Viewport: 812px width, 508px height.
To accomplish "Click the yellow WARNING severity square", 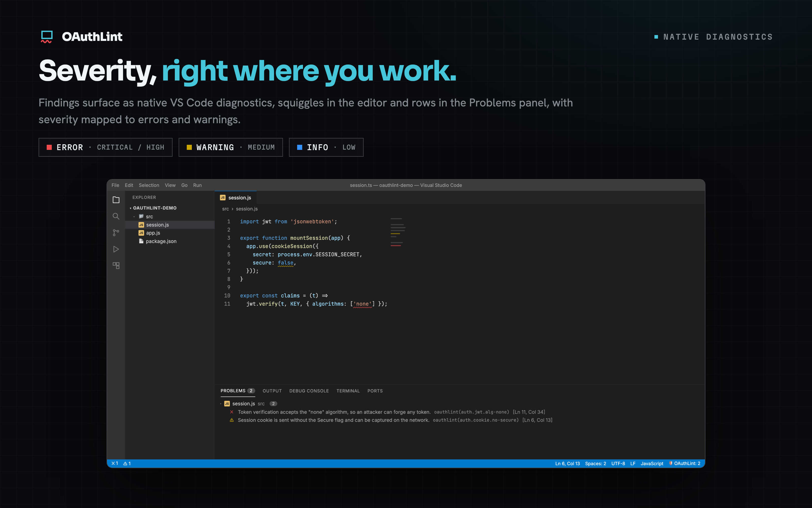I will 189,147.
